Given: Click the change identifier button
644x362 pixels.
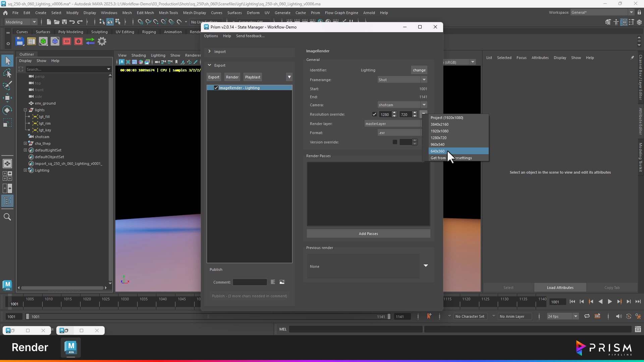Looking at the screenshot, I should (x=419, y=70).
